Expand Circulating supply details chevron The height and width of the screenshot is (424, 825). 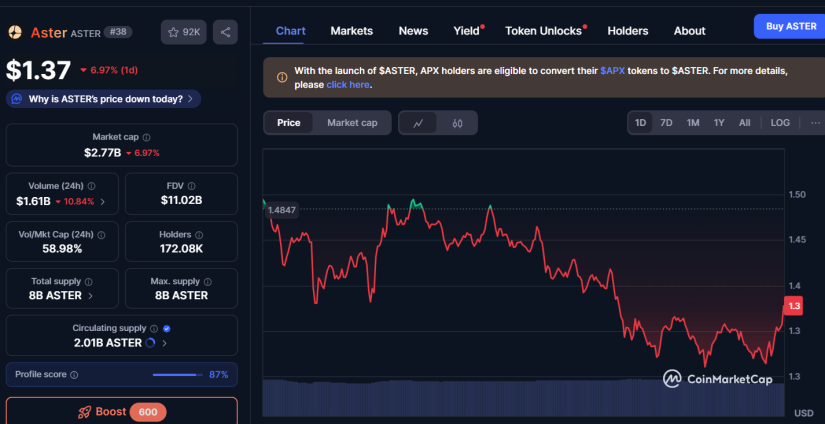[164, 343]
